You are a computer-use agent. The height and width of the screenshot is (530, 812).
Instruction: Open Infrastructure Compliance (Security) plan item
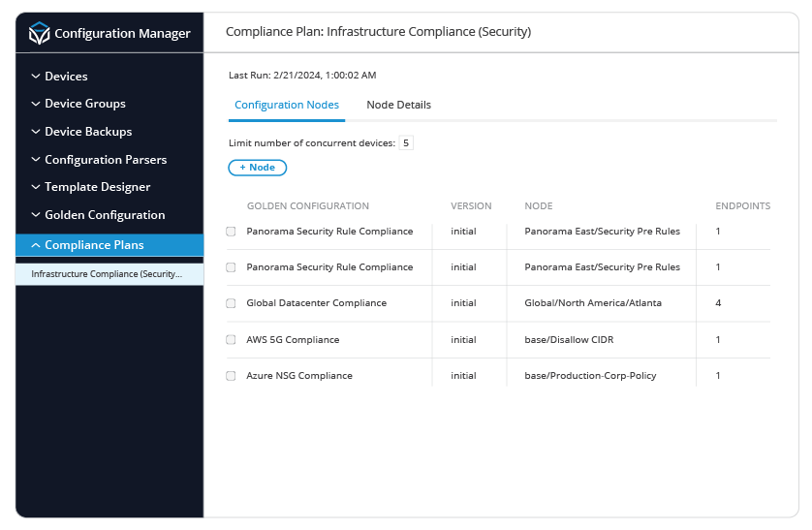coord(107,274)
